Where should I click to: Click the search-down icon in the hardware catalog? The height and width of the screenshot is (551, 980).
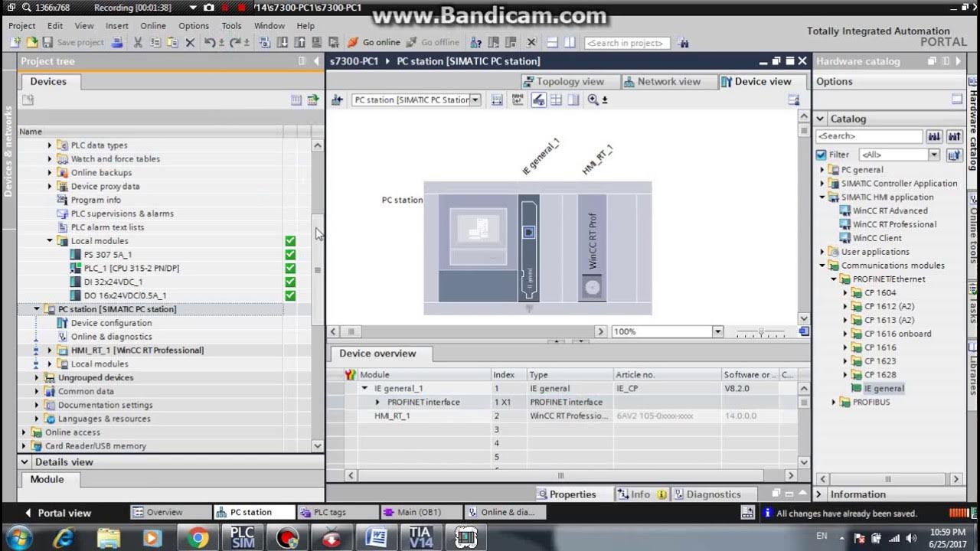pyautogui.click(x=934, y=136)
